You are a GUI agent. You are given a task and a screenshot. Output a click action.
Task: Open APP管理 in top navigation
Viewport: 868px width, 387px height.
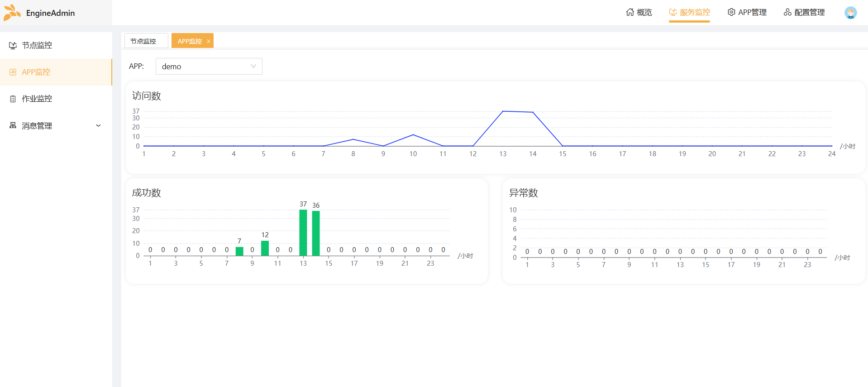[x=747, y=12]
